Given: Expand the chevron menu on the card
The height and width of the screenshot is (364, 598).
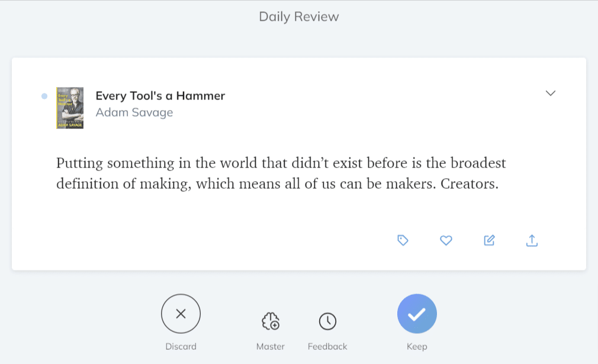Looking at the screenshot, I should point(550,94).
